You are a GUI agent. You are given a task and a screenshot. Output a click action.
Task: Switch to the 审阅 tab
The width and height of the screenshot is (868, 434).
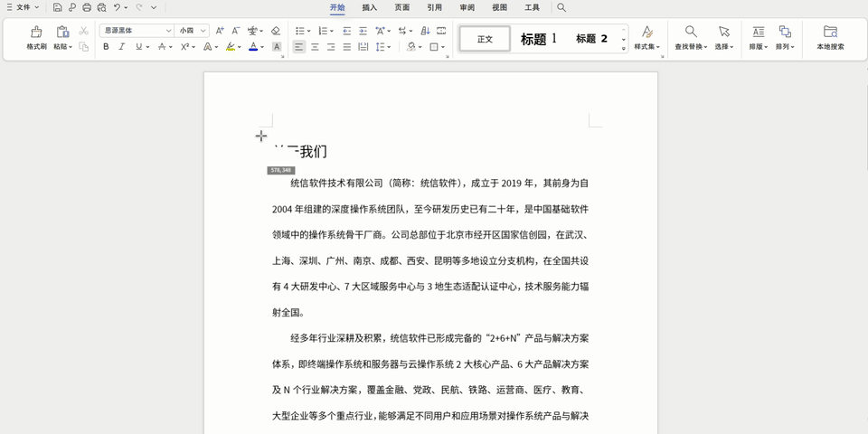[x=467, y=7]
